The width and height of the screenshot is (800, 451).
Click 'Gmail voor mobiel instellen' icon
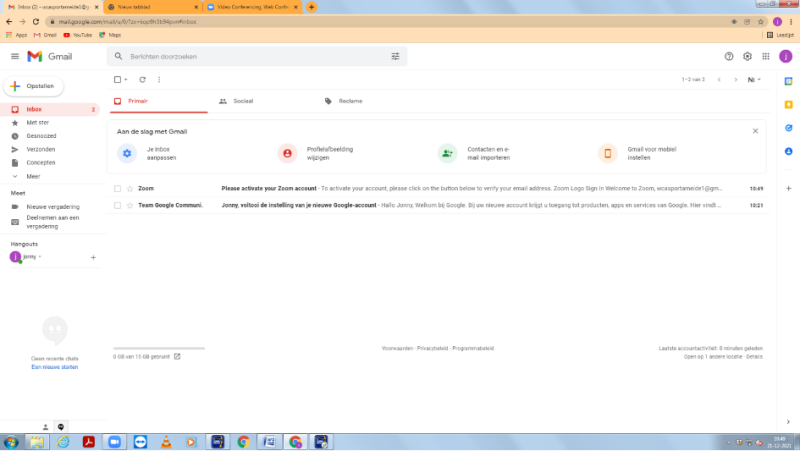point(608,153)
